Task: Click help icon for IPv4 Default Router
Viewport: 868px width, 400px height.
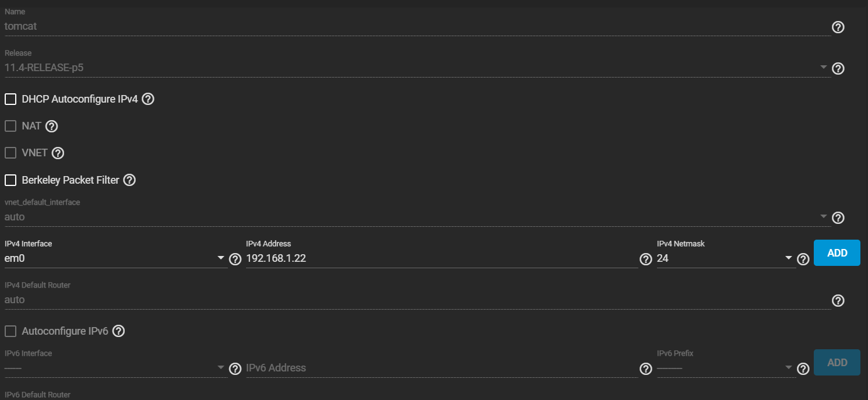Action: tap(838, 301)
